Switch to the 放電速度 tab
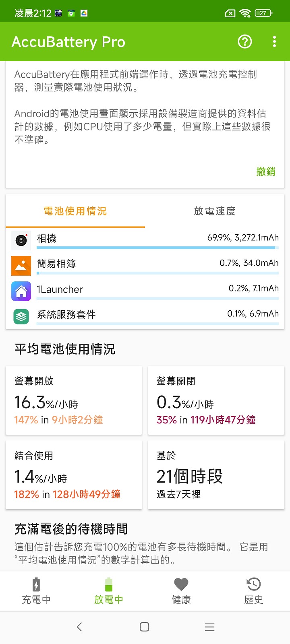The image size is (290, 644). point(215,211)
